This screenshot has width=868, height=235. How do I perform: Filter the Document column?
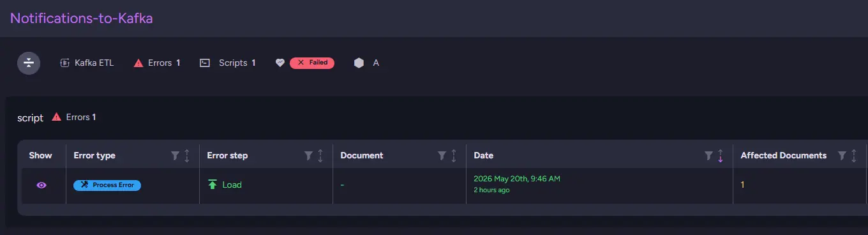(442, 155)
